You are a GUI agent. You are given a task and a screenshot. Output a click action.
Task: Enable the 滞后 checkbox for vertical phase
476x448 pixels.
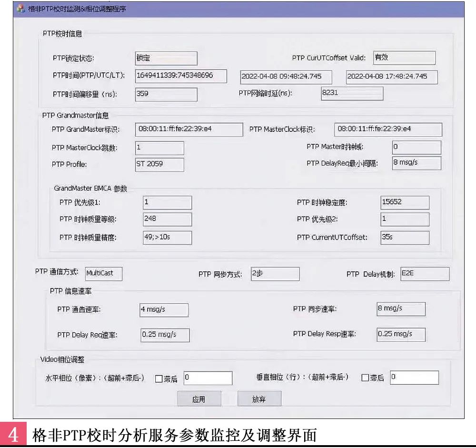point(365,378)
